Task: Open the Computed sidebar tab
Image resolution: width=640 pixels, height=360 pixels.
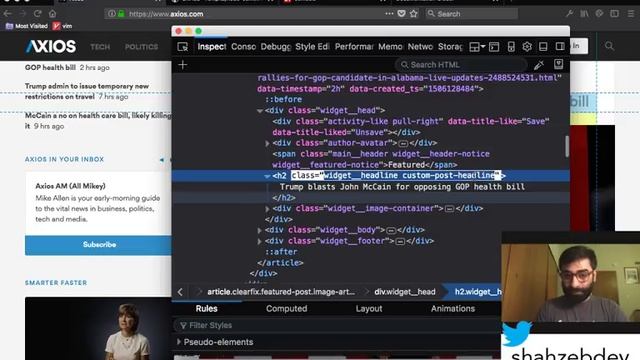Action: 287,309
